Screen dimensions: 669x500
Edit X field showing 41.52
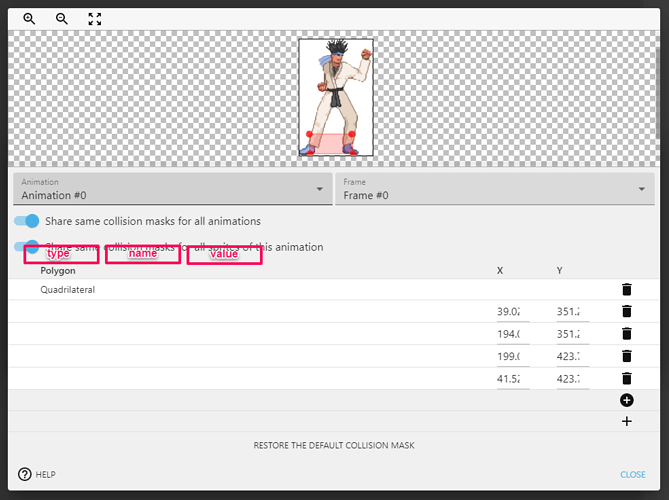point(513,379)
